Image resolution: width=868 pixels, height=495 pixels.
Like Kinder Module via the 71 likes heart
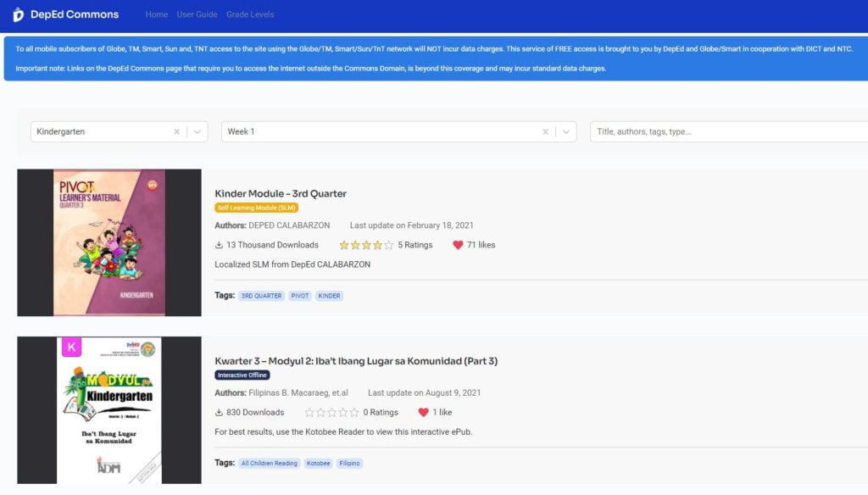point(458,245)
